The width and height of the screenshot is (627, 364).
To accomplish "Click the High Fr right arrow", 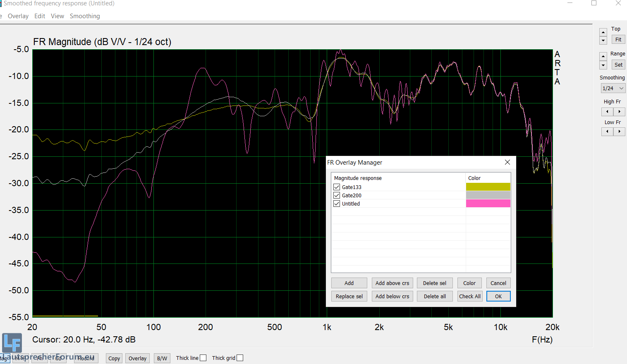I will point(619,112).
